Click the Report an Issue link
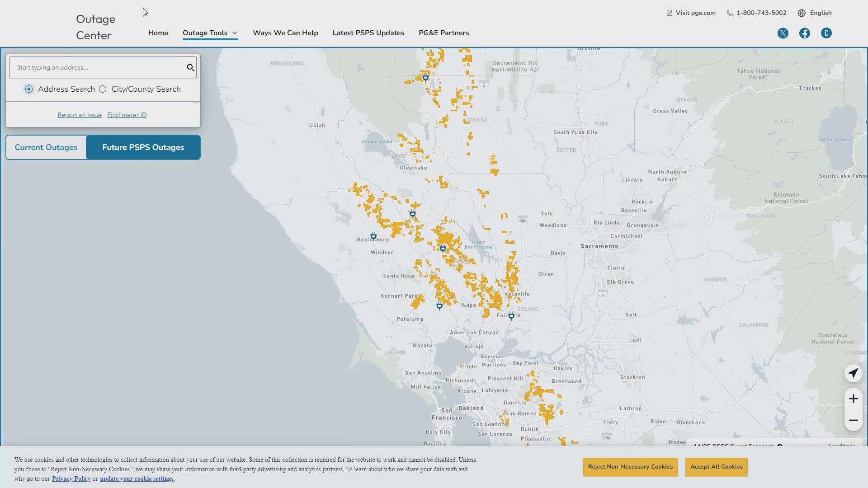This screenshot has width=868, height=488. (x=79, y=114)
